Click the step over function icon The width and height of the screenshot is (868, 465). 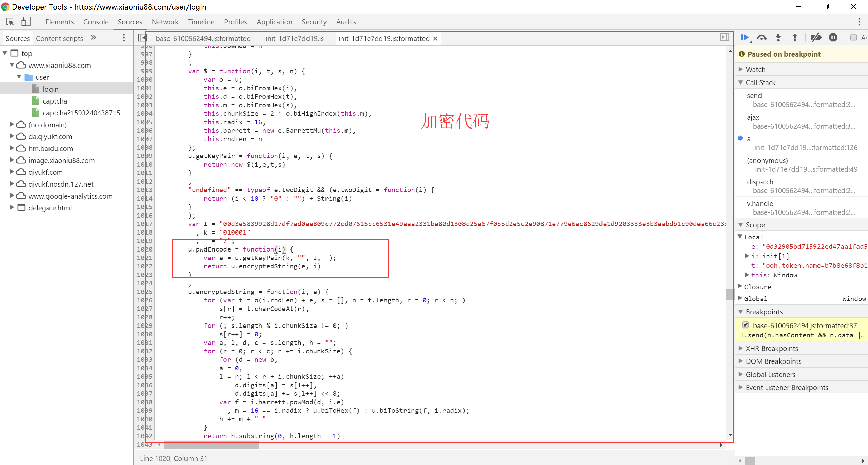point(762,38)
